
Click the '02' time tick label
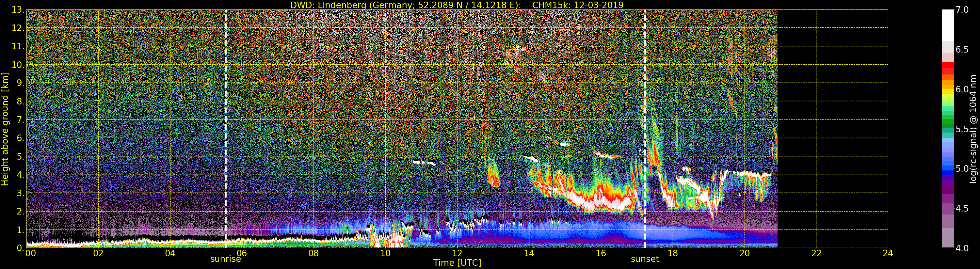click(x=98, y=253)
